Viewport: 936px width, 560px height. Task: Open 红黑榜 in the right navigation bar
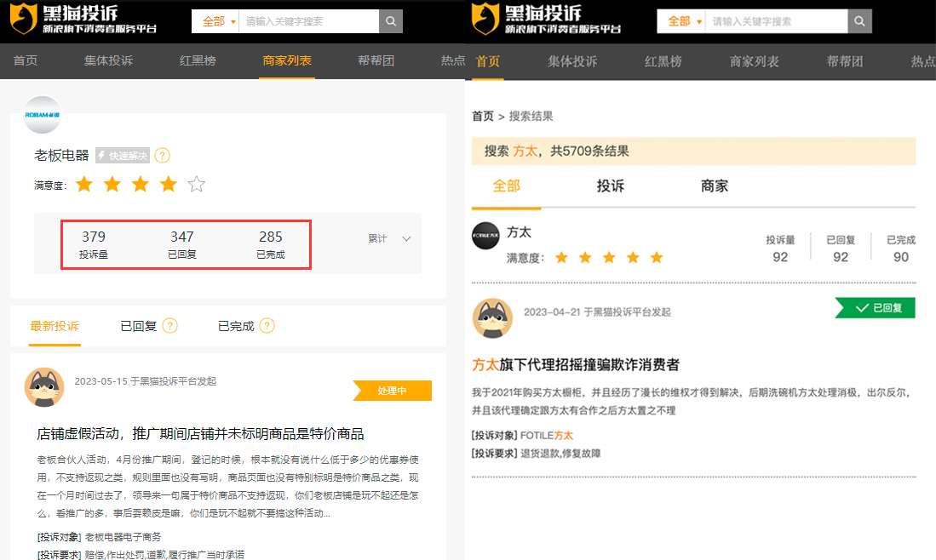pos(663,61)
